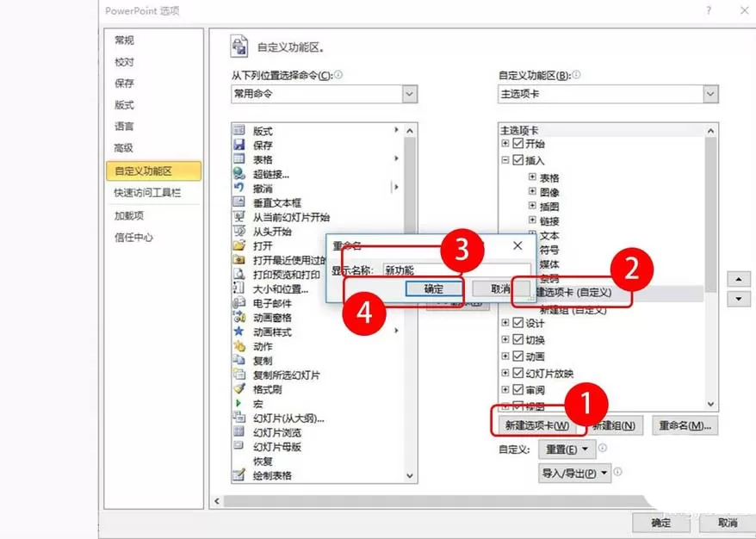Select the 动画样式 star icon
The width and height of the screenshot is (756, 539).
click(x=239, y=331)
